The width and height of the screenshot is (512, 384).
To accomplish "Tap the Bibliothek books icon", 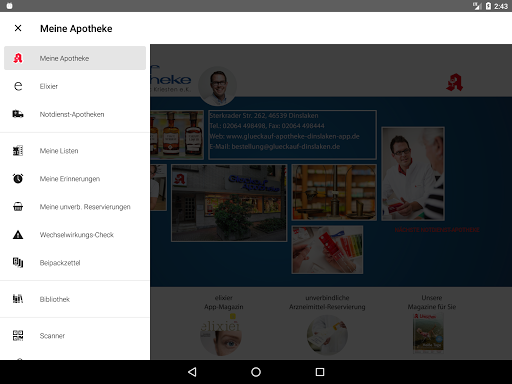I will point(18,299).
